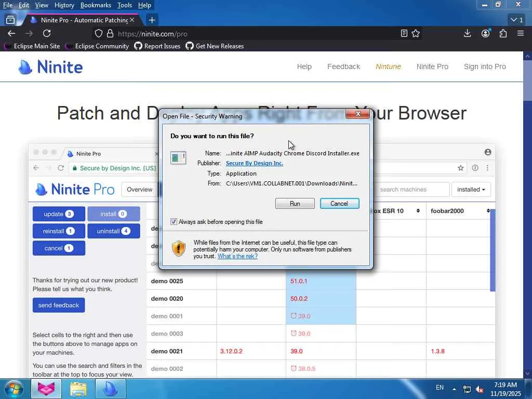
Task: Click the update 3 button
Action: [x=59, y=214]
